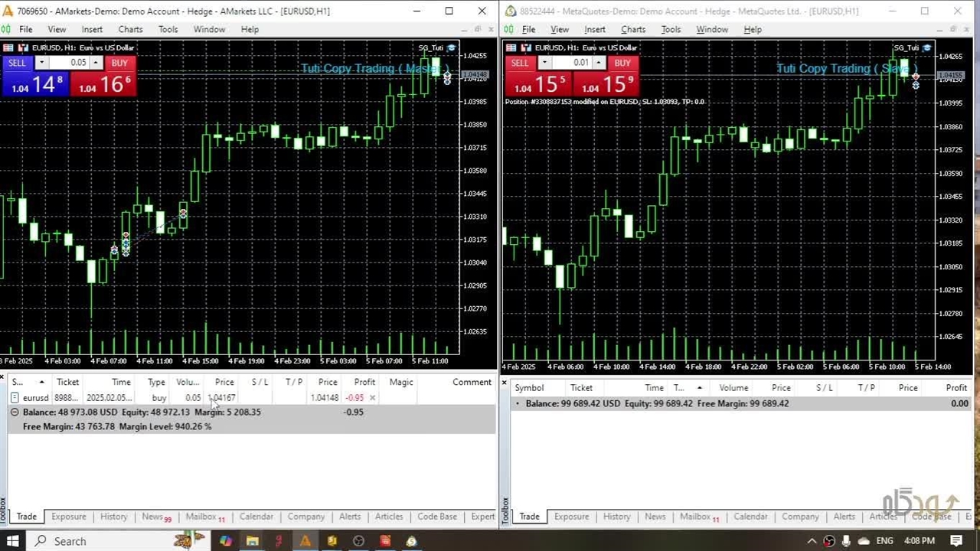Decrease the 0.05 lot volume in the left one-click panel
Image resolution: width=980 pixels, height=551 pixels.
pos(41,63)
